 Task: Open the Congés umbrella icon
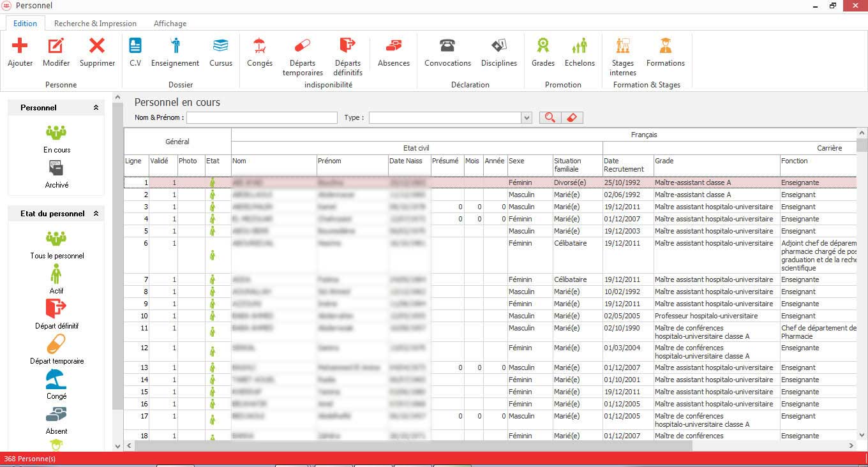[259, 46]
